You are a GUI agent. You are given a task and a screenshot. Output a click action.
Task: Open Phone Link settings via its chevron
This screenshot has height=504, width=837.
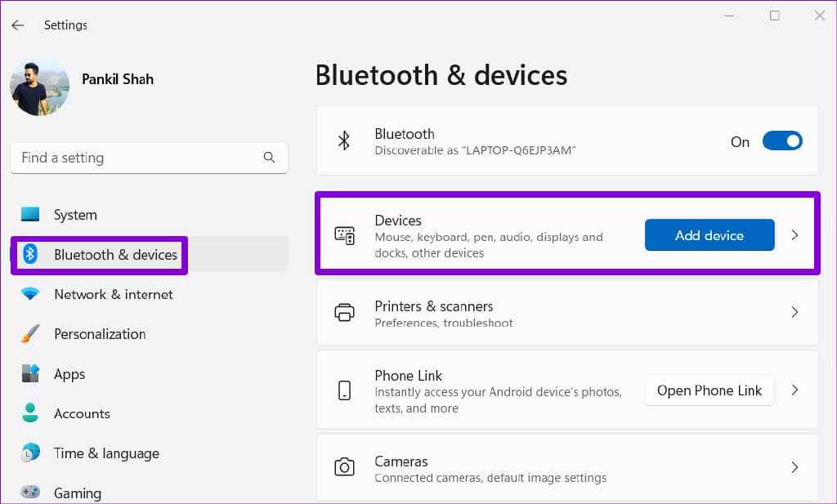pos(794,390)
